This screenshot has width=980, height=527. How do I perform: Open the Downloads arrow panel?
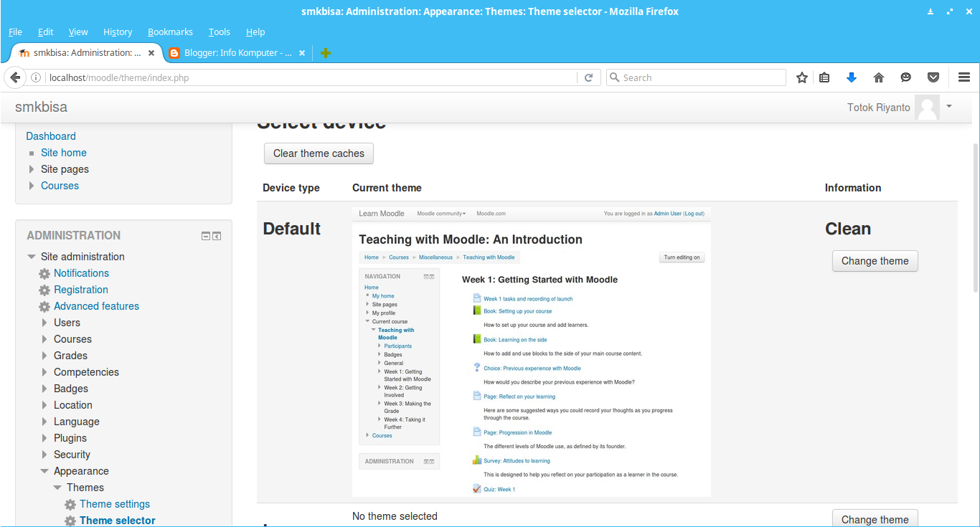[852, 77]
